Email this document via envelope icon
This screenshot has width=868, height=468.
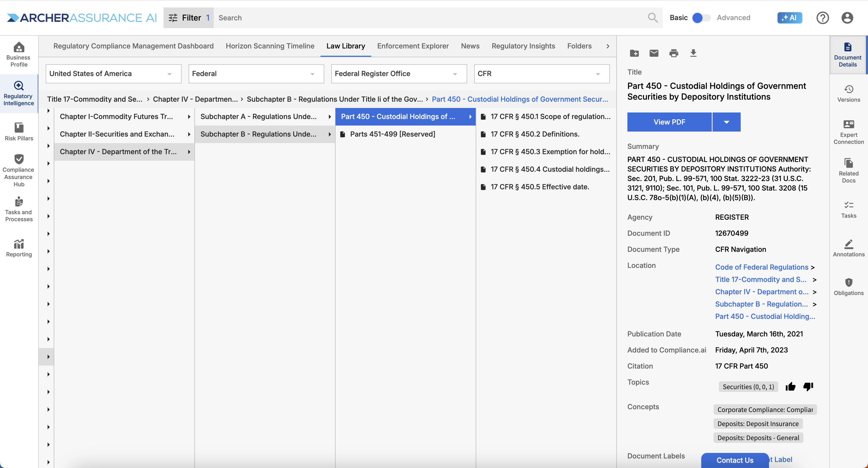click(x=654, y=53)
